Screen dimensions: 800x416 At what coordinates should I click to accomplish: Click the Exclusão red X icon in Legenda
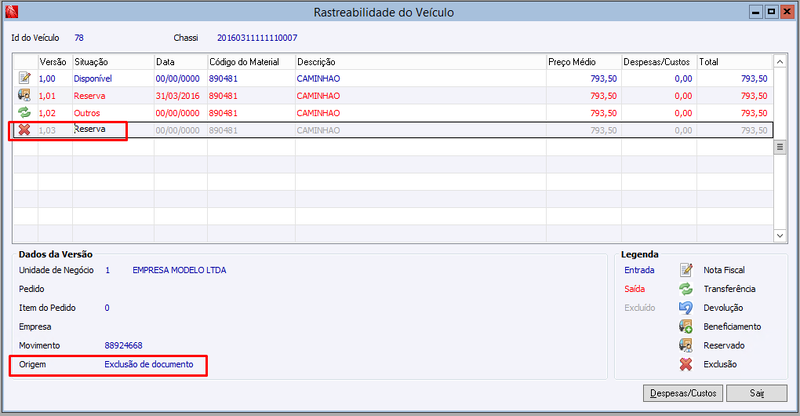point(686,364)
